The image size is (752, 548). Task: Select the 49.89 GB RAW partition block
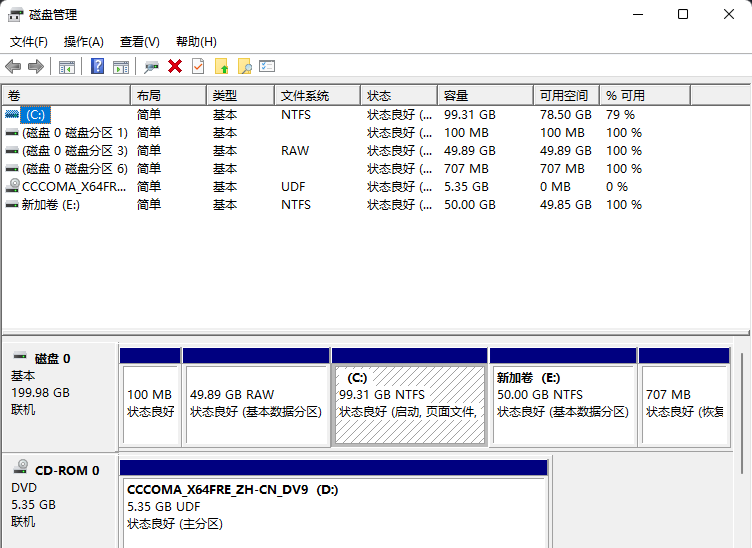coord(256,403)
